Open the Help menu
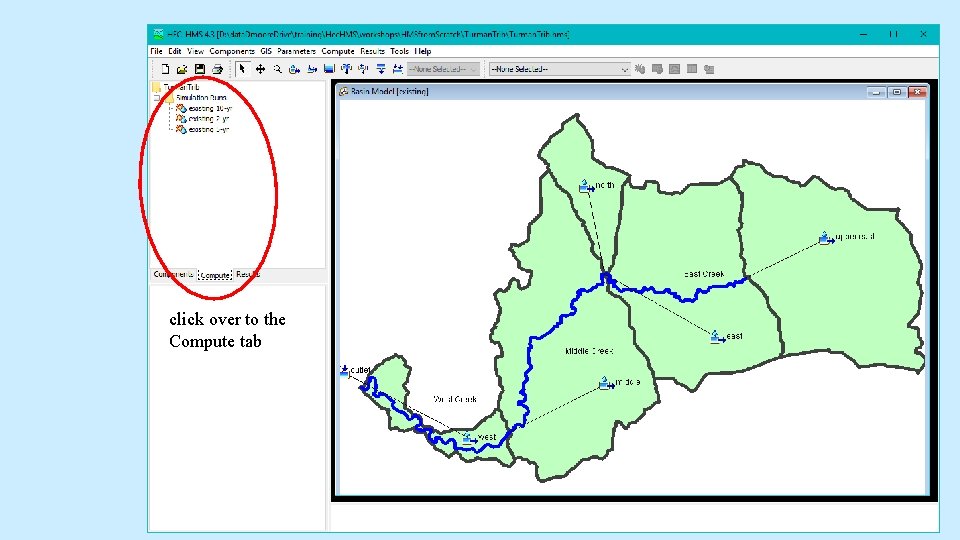Screen dimensions: 960x540 (x=422, y=51)
